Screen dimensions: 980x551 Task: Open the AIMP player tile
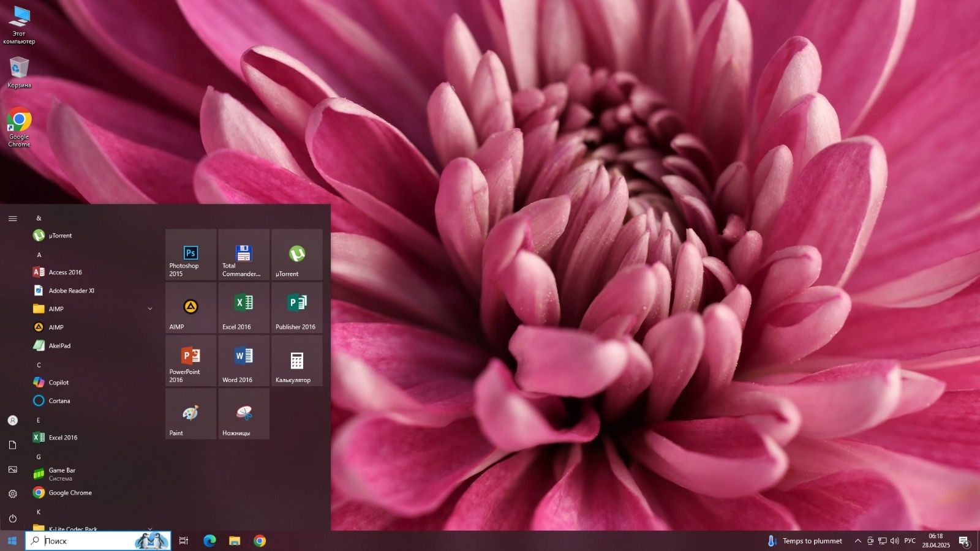[190, 308]
